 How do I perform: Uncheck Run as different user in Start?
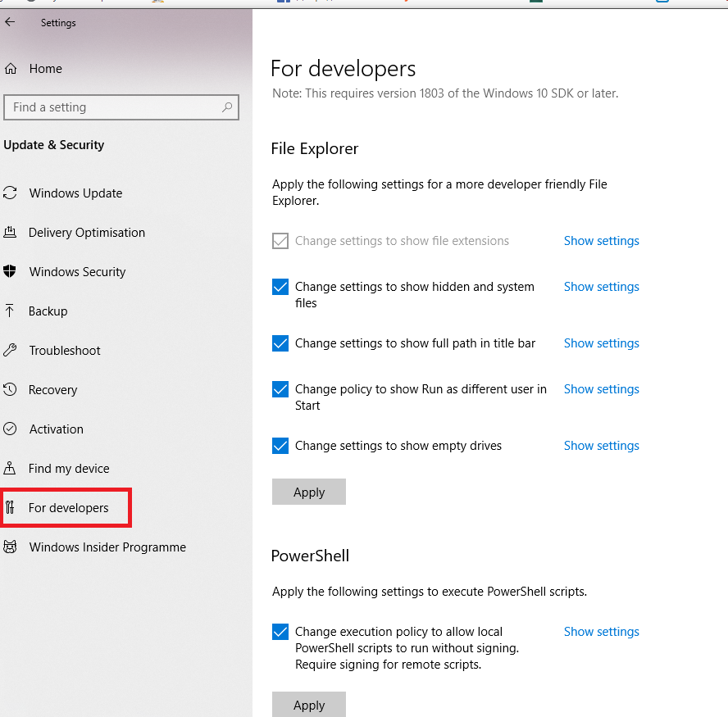pos(280,389)
